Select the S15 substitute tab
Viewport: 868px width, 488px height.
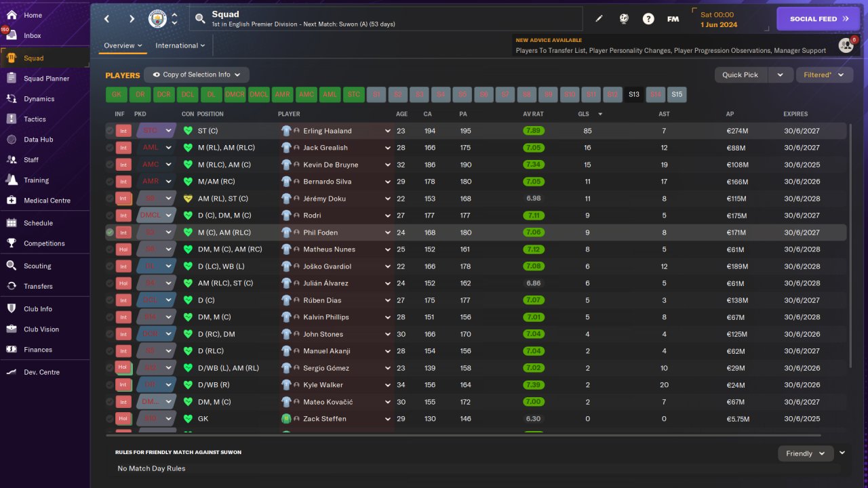(x=677, y=95)
